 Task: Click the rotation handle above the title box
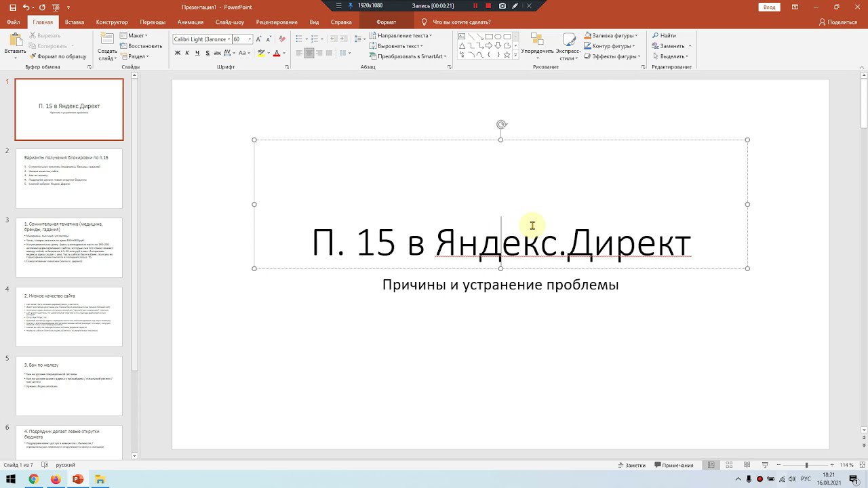pyautogui.click(x=501, y=125)
